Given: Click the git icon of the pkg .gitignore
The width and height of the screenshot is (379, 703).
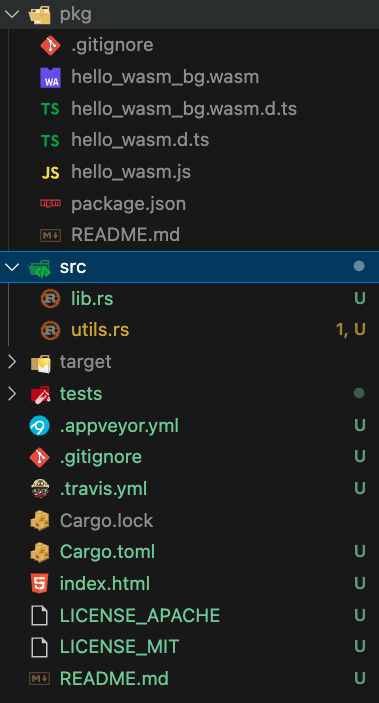Looking at the screenshot, I should tap(50, 45).
